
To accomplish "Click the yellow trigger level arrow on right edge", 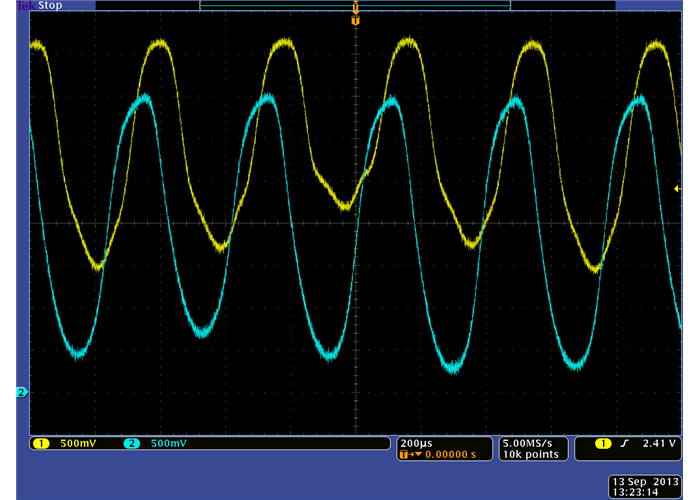I will tap(677, 188).
